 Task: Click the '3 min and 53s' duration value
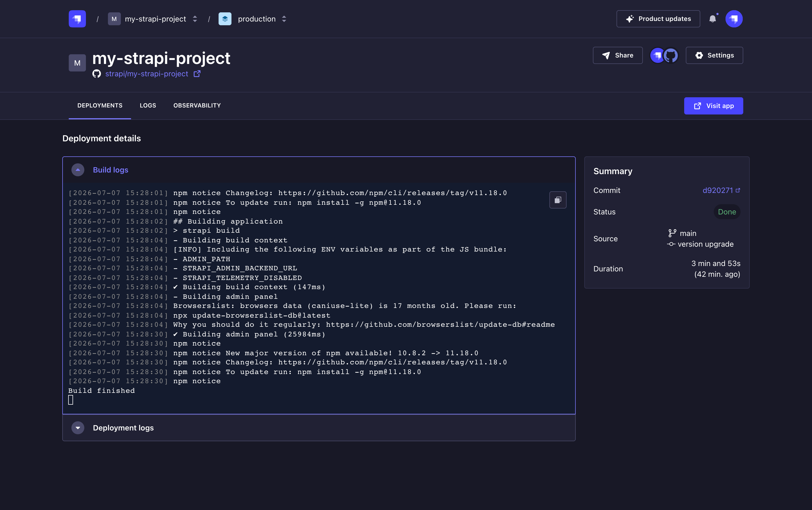tap(716, 263)
